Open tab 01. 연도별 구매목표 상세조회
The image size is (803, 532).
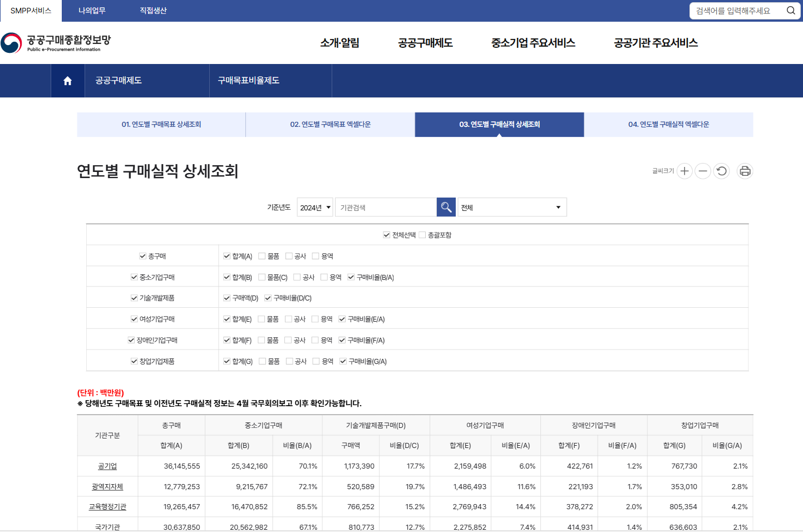pos(161,125)
